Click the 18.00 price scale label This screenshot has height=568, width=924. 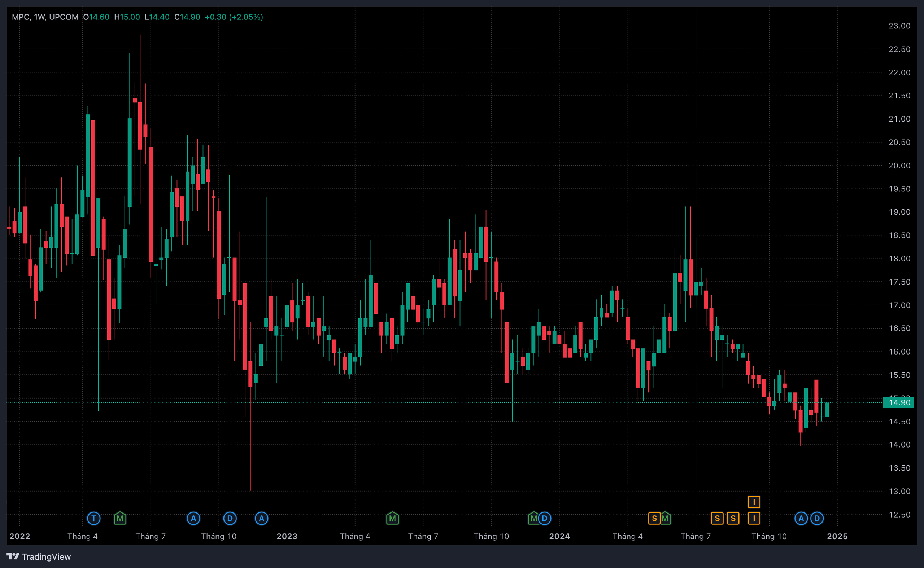[899, 259]
